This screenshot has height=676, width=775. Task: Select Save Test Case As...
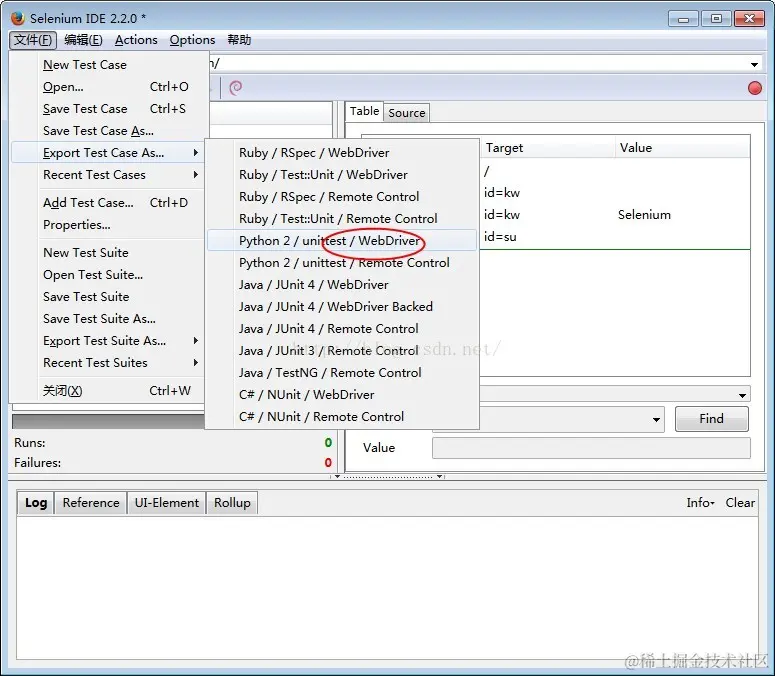(x=108, y=131)
